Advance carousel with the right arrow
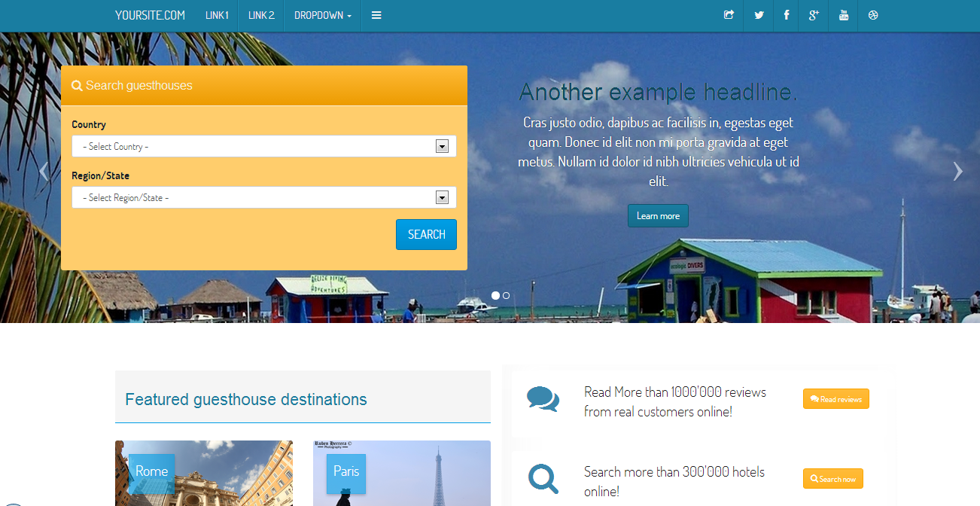This screenshot has height=506, width=980. [x=957, y=172]
